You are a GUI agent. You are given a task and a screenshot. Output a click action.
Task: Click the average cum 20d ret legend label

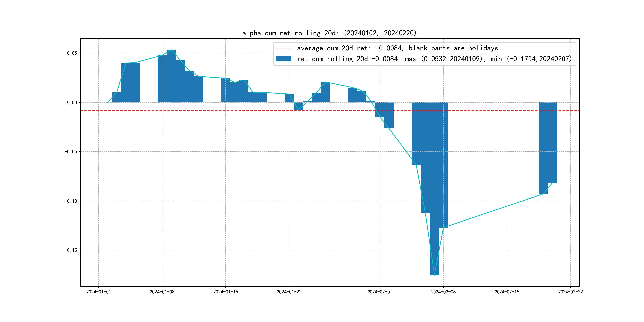click(397, 48)
